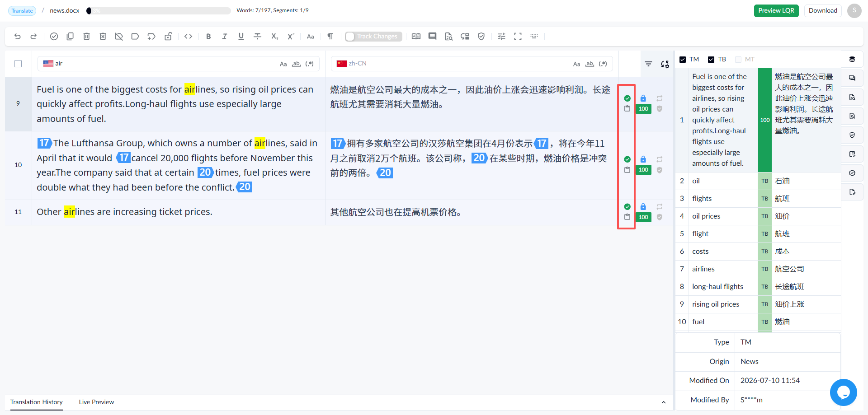
Task: Apply italic formatting
Action: click(x=225, y=37)
